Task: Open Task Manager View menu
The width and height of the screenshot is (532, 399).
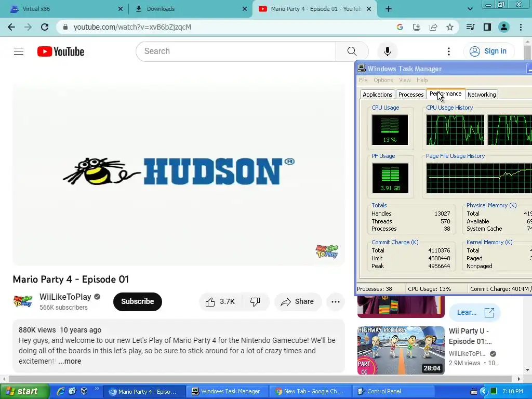Action: 404,80
